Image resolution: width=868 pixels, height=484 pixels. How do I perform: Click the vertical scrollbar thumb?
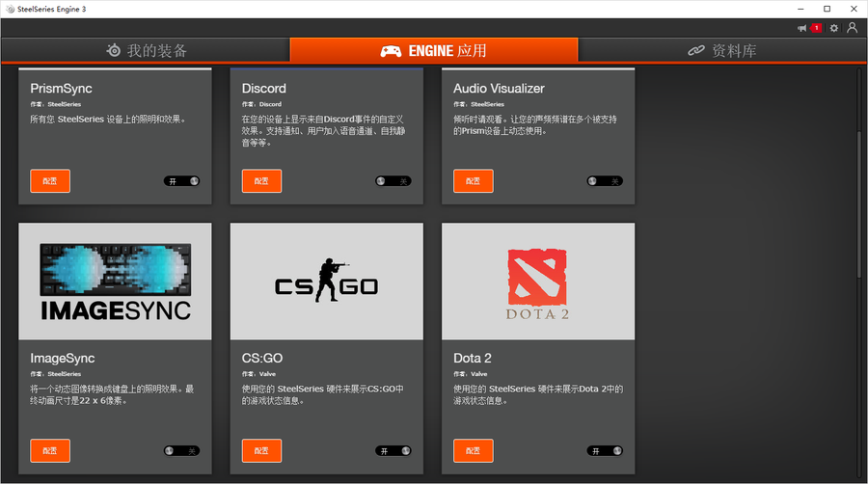[859, 204]
